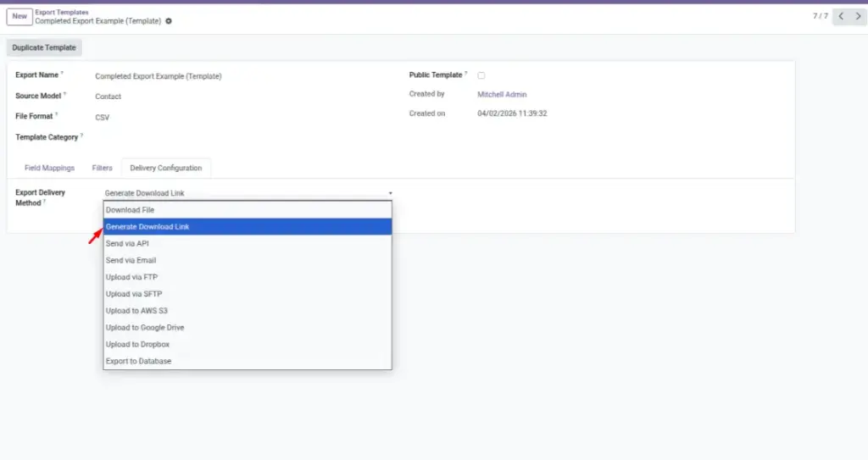
Task: Open the gear actions menu beside the template title
Action: pyautogui.click(x=169, y=21)
